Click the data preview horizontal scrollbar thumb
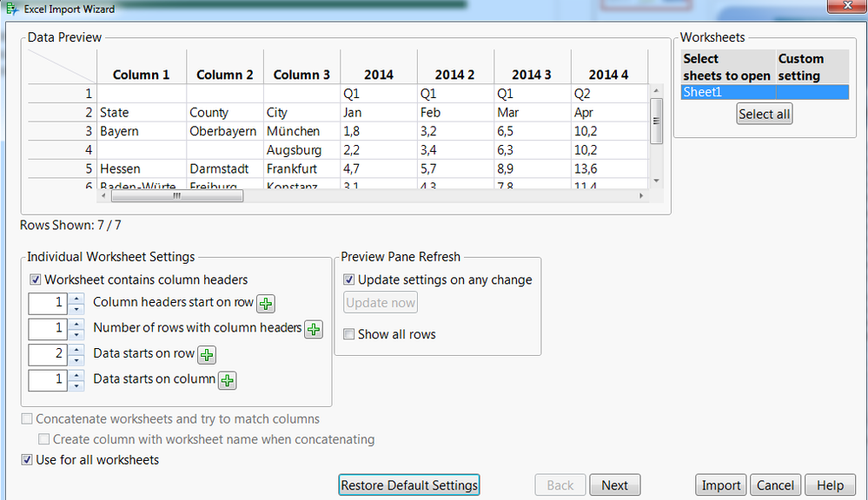The image size is (868, 500). click(177, 196)
